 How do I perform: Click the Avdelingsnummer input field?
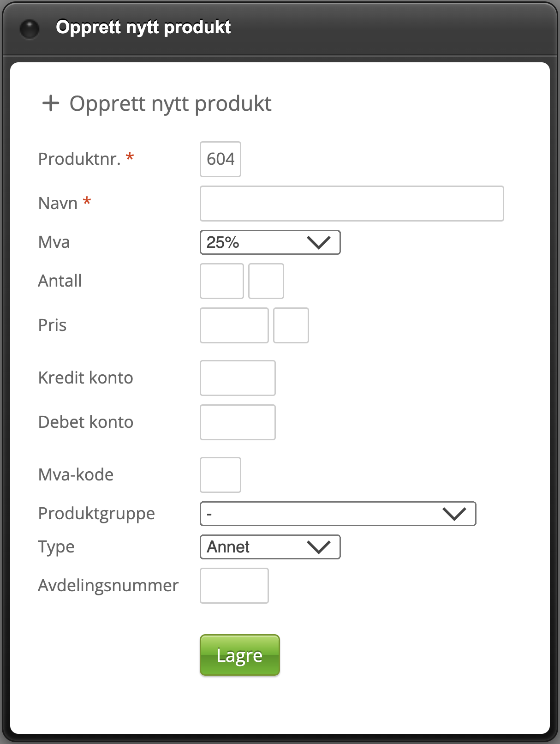(x=234, y=586)
